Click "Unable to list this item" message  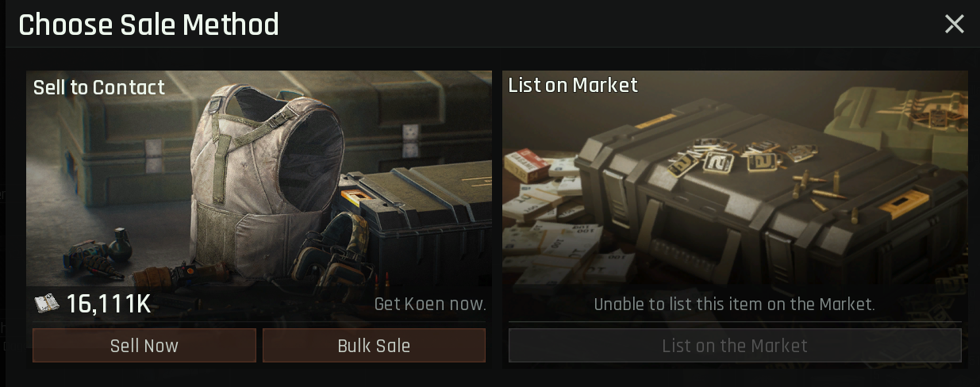point(735,304)
